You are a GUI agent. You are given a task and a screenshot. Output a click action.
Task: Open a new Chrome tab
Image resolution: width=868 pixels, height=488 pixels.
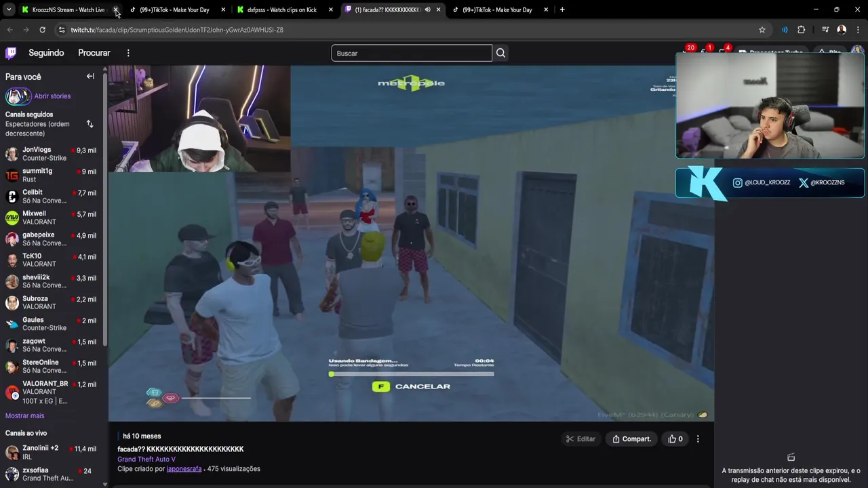[x=562, y=9]
